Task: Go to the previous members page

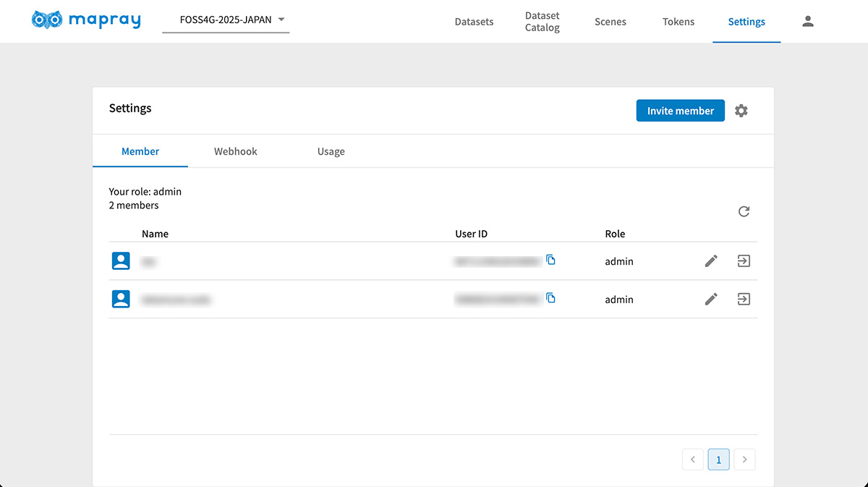Action: coord(692,460)
